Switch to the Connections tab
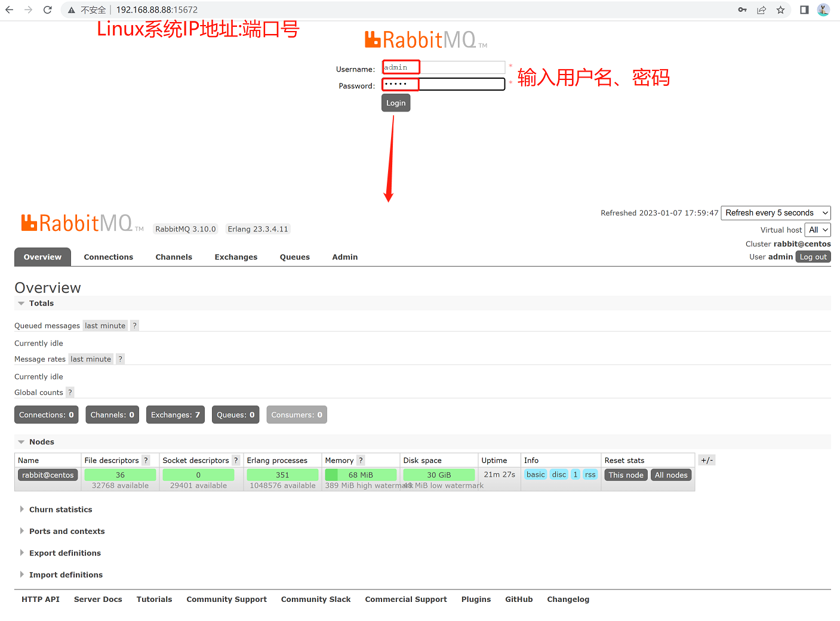Viewport: 840px width, 621px height. [x=109, y=257]
